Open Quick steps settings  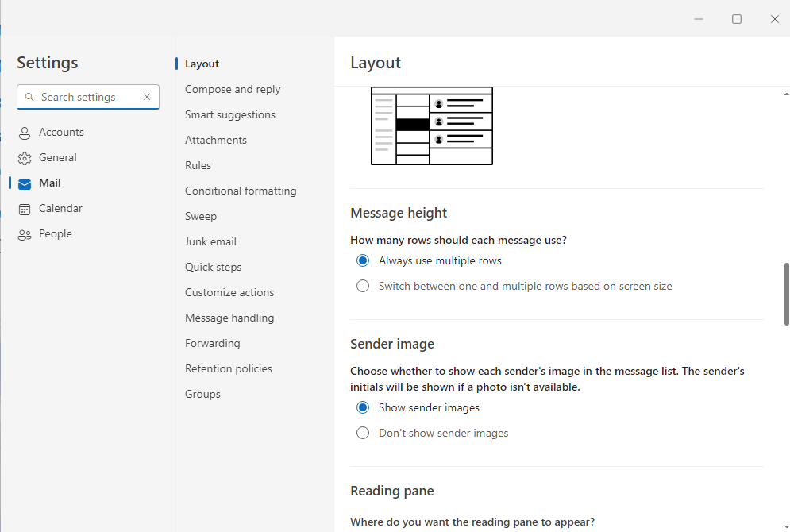213,267
